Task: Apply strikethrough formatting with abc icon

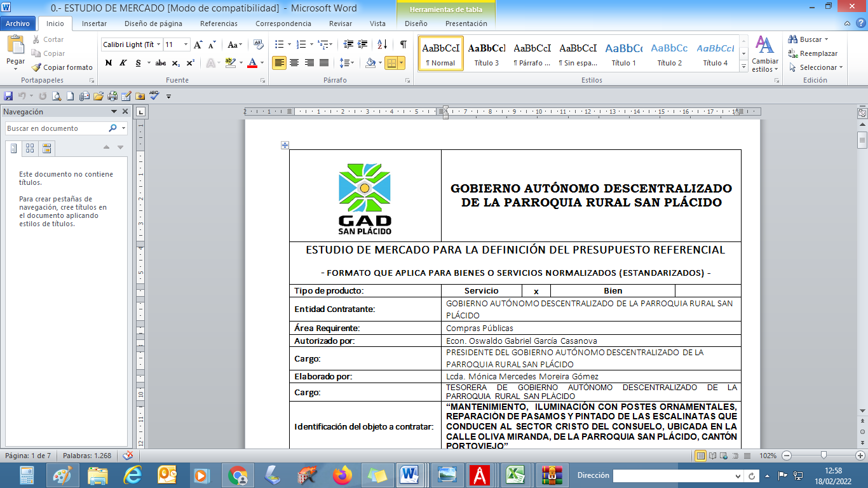Action: tap(160, 63)
